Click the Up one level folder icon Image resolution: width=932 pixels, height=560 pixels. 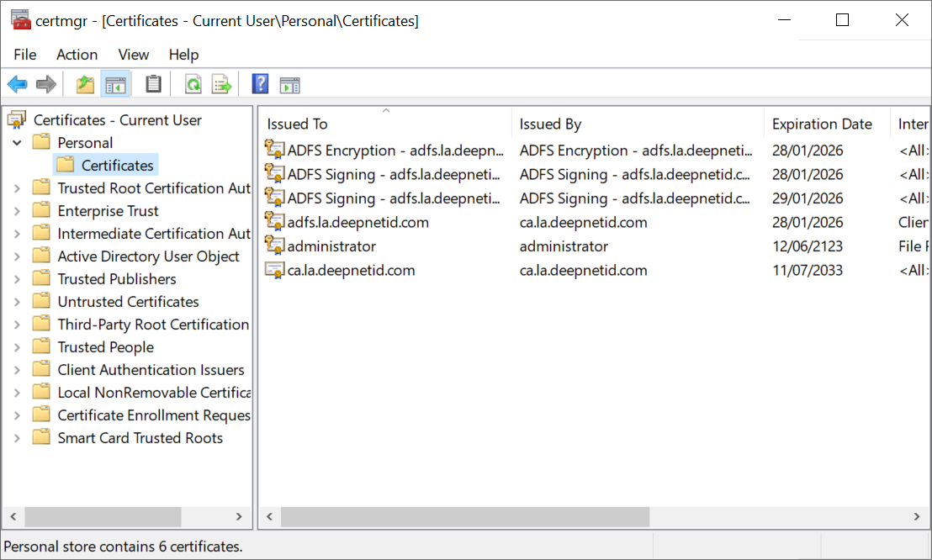coord(85,84)
